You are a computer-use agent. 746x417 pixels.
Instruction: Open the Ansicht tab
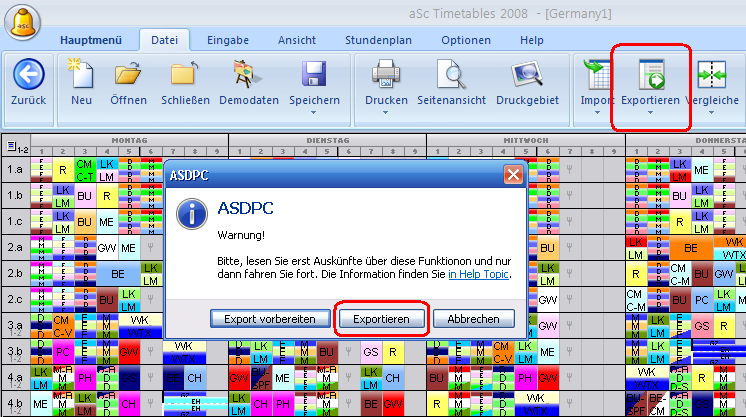tap(297, 40)
